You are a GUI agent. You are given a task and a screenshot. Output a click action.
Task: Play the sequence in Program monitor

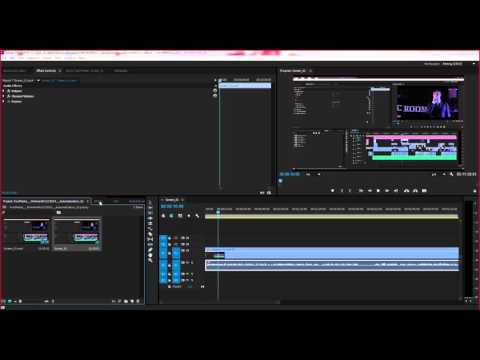coord(378,191)
